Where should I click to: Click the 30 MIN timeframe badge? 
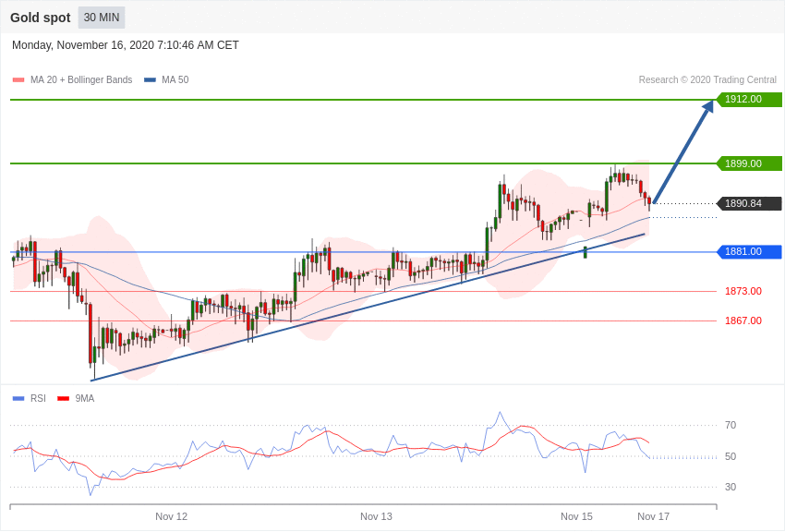(x=102, y=18)
